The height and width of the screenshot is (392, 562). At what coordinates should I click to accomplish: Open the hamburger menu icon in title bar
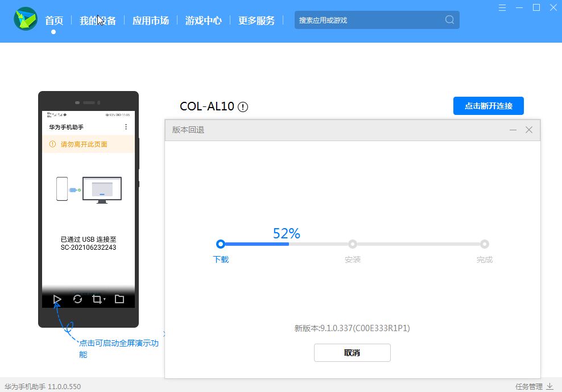502,7
